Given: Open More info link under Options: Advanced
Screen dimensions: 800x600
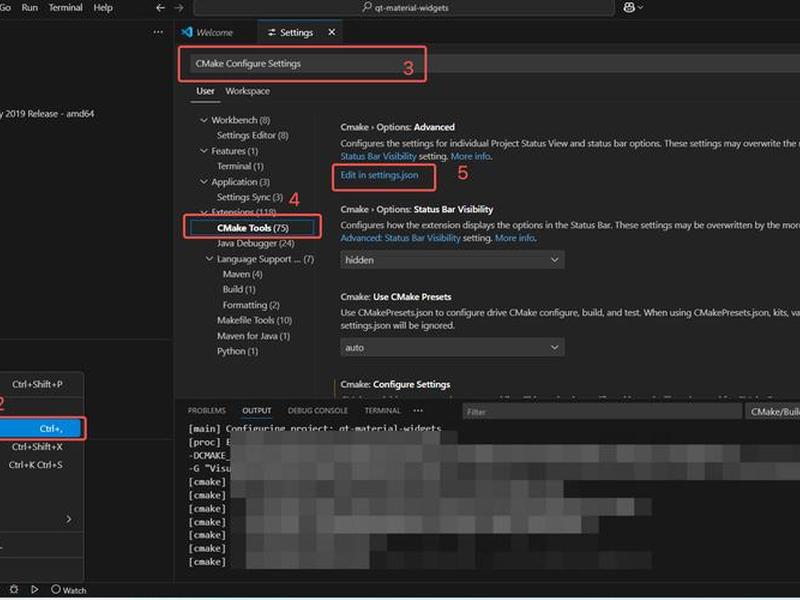Looking at the screenshot, I should 470,156.
